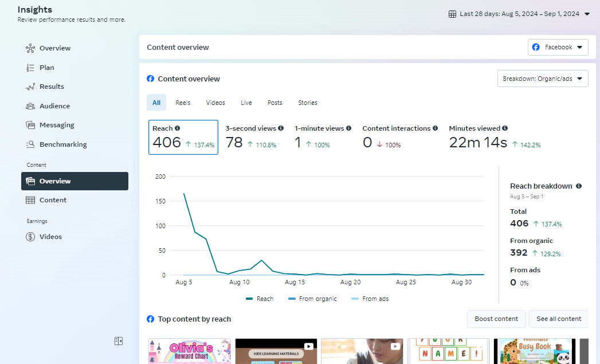Click the Audience people icon

30,106
